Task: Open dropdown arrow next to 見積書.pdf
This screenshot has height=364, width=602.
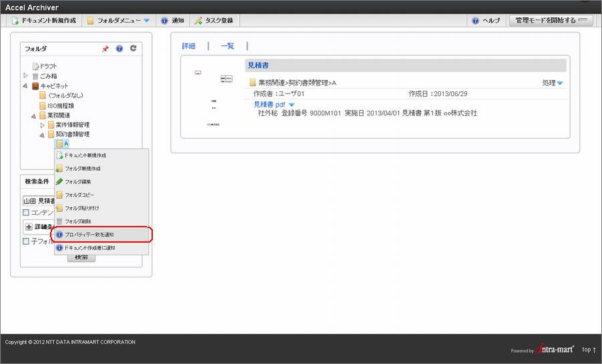Action: [292, 105]
